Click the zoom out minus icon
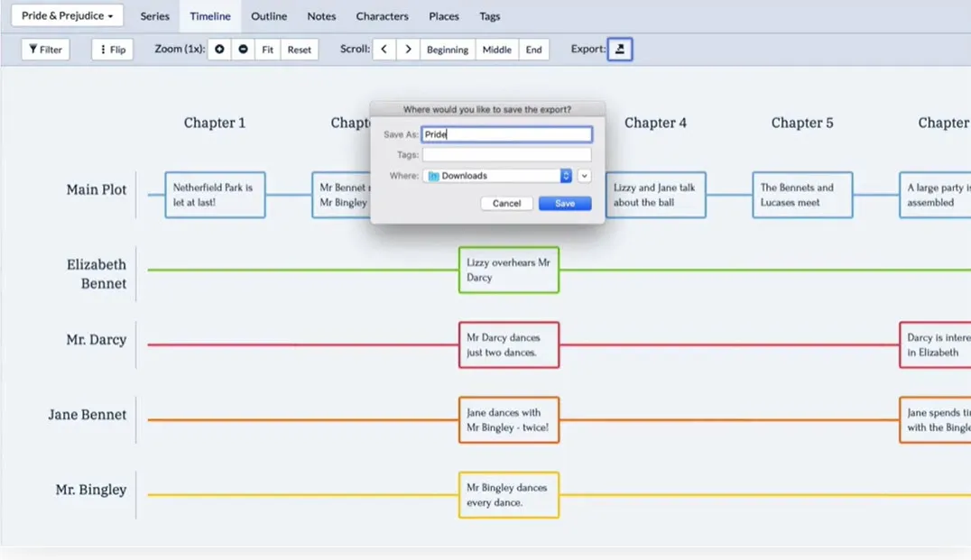This screenshot has width=971, height=560. [243, 50]
